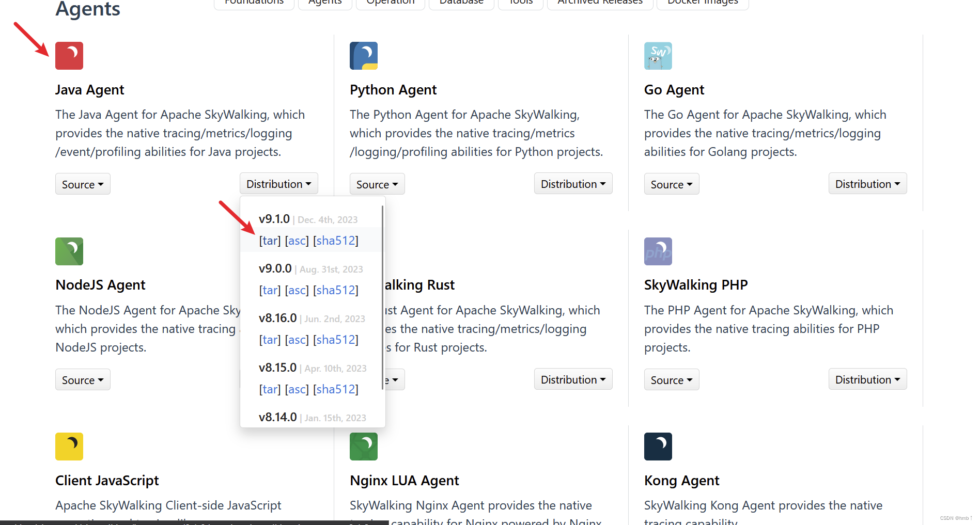Image resolution: width=980 pixels, height=525 pixels.
Task: Open the v9.0.0 sha512 checksum link
Action: click(336, 290)
